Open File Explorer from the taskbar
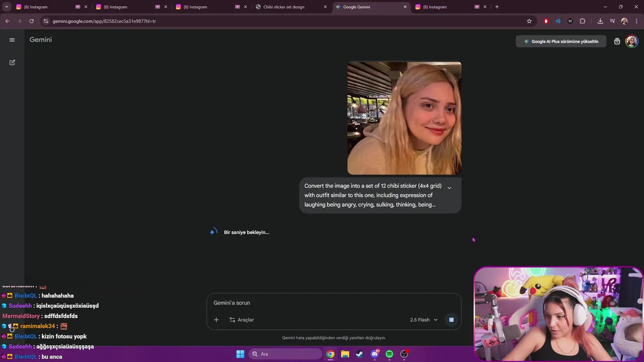This screenshot has height=362, width=644. pyautogui.click(x=345, y=354)
